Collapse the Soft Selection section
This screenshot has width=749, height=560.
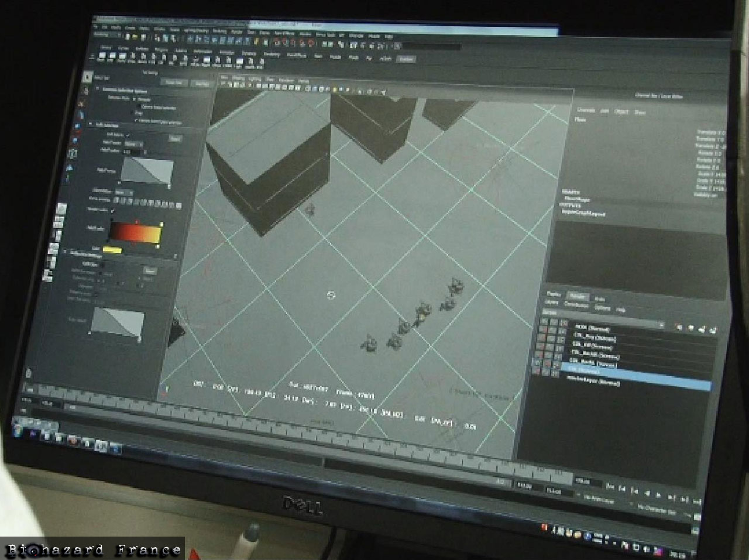91,125
